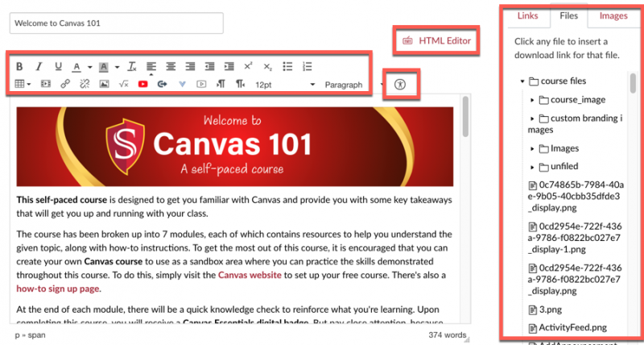Apply superscript formatting
The height and width of the screenshot is (345, 644).
[248, 67]
